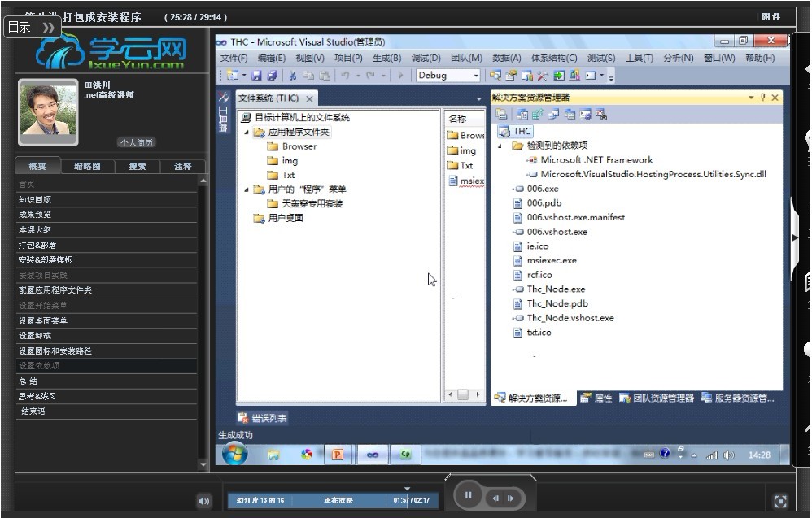Pause the video playback
Viewport: 812px width, 518px height.
point(468,496)
